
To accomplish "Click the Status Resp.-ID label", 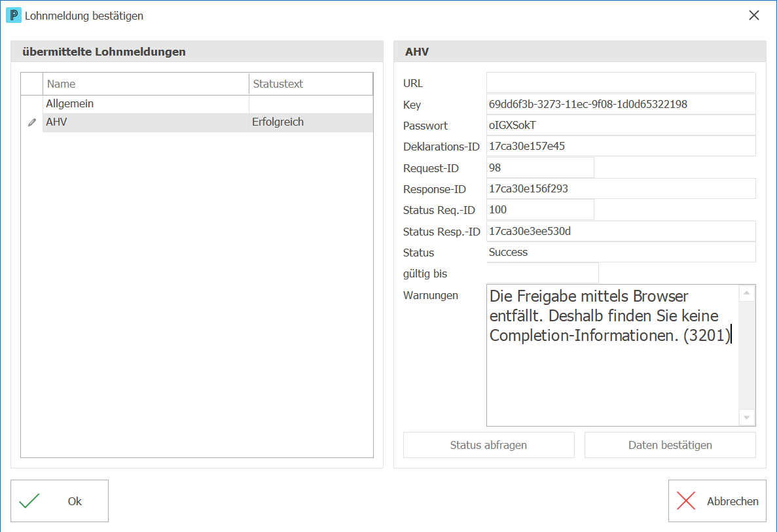I will coord(442,232).
